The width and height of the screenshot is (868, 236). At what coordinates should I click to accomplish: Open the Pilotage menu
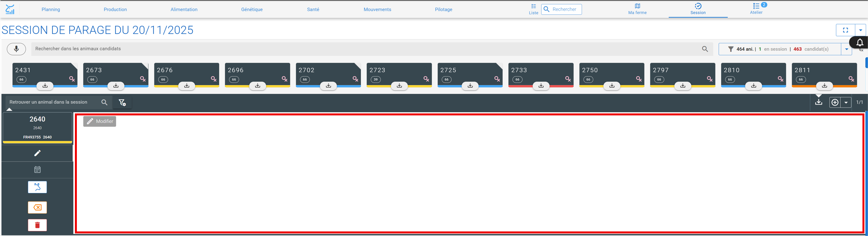(x=443, y=9)
